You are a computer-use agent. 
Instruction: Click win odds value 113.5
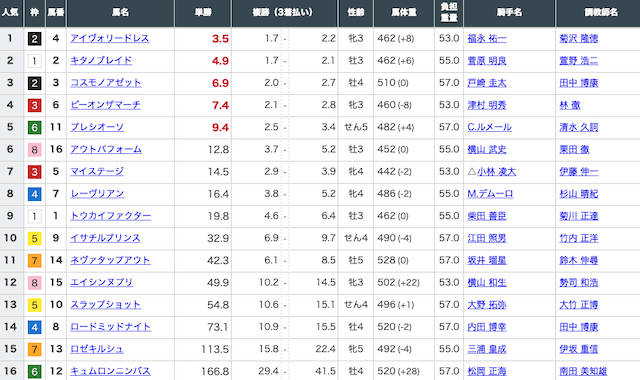point(215,349)
